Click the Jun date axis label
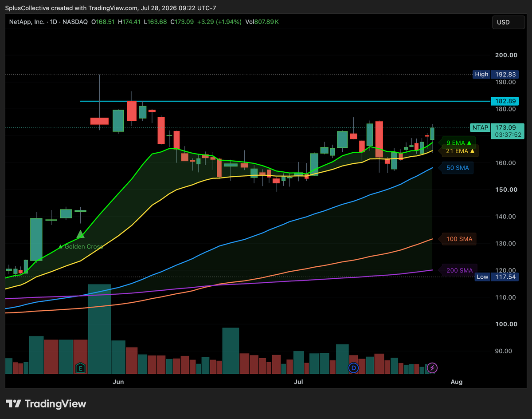 (x=118, y=382)
